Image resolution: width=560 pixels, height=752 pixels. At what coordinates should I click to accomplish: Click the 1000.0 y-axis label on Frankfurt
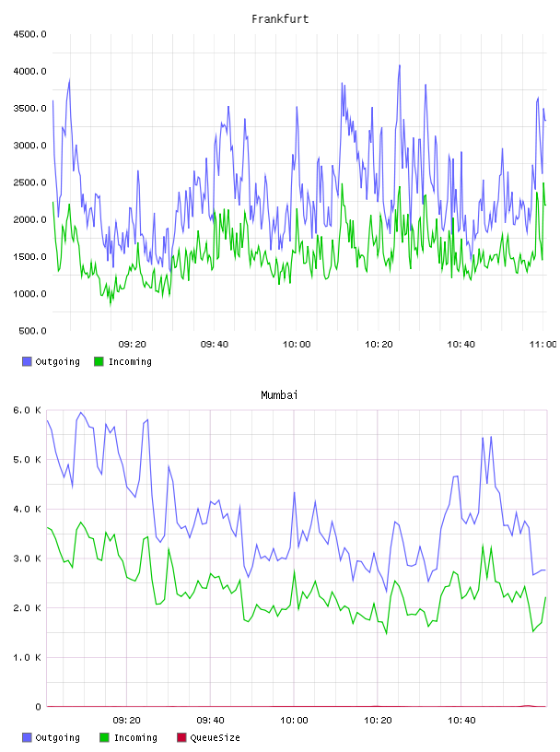29,294
